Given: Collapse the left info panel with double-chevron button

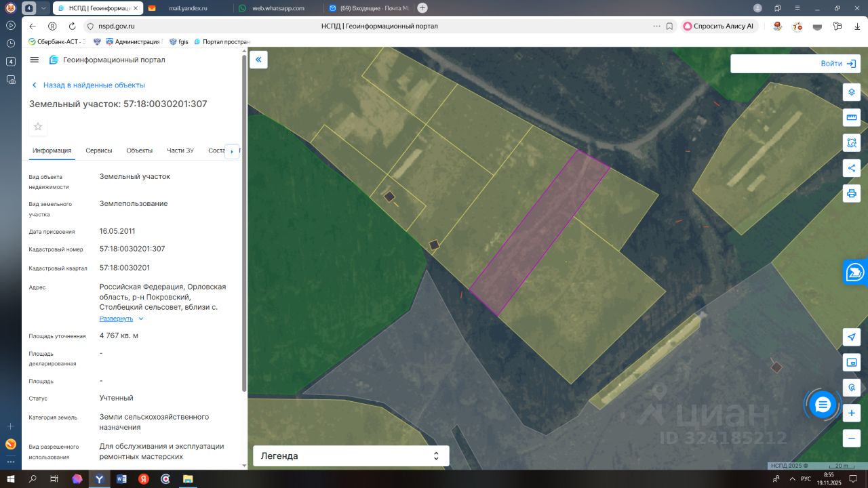Looking at the screenshot, I should point(258,60).
